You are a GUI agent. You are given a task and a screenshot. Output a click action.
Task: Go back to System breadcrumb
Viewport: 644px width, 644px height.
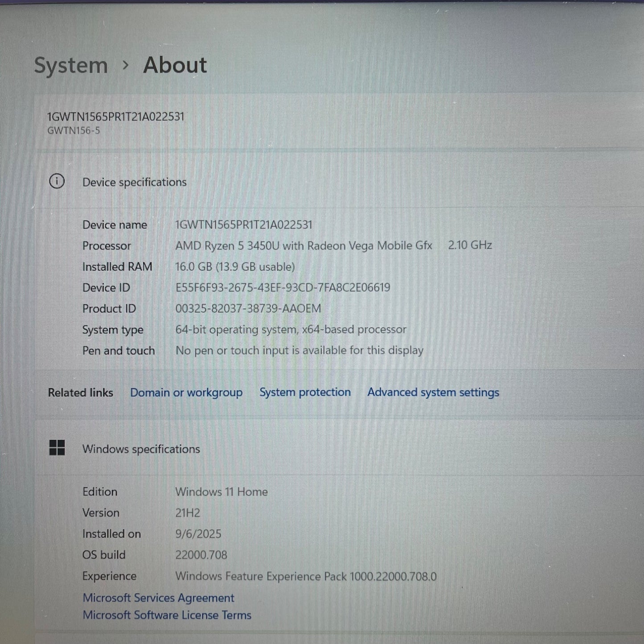71,66
